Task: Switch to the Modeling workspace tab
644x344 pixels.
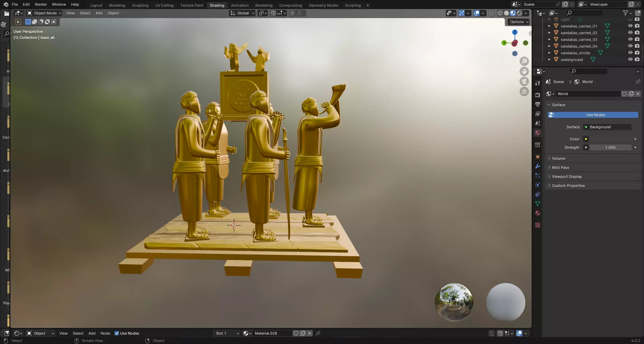Action: click(117, 5)
